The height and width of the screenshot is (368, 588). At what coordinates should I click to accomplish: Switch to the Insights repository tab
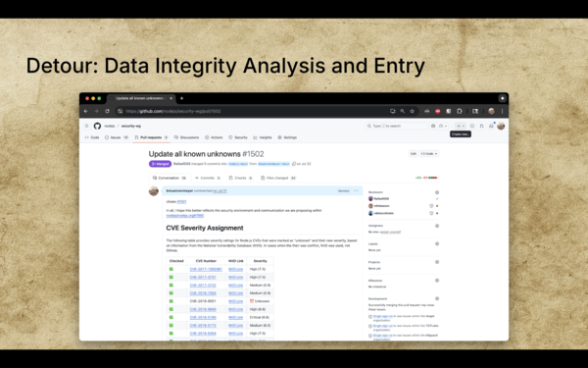(x=263, y=137)
